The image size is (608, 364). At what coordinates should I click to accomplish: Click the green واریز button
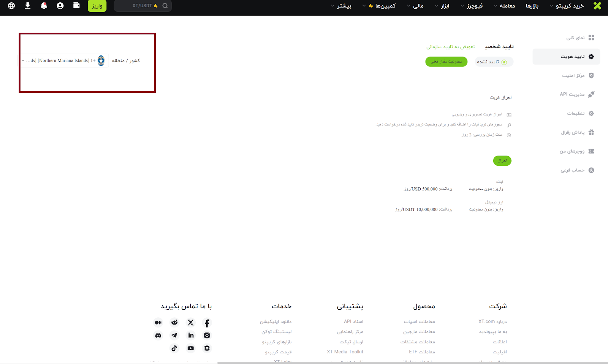point(97,6)
